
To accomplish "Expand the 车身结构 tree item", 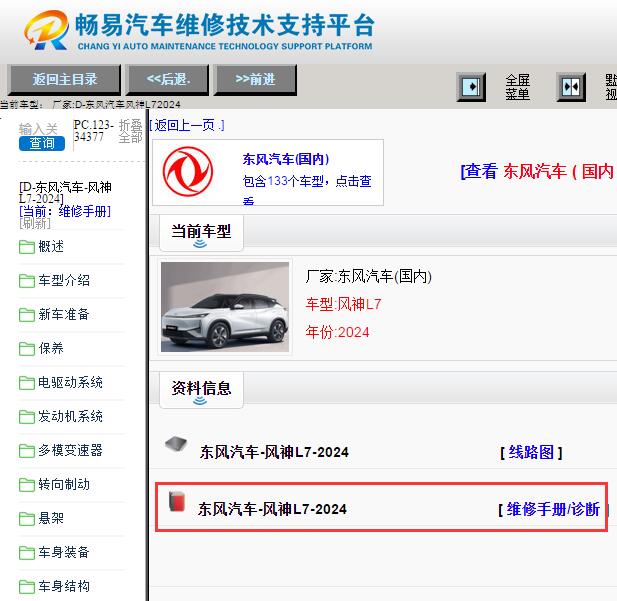I will pos(64,586).
